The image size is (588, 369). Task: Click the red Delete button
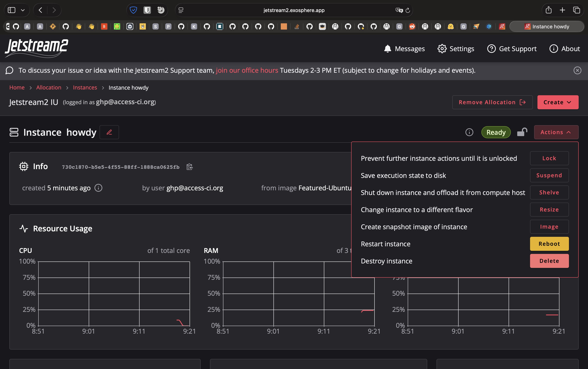549,261
